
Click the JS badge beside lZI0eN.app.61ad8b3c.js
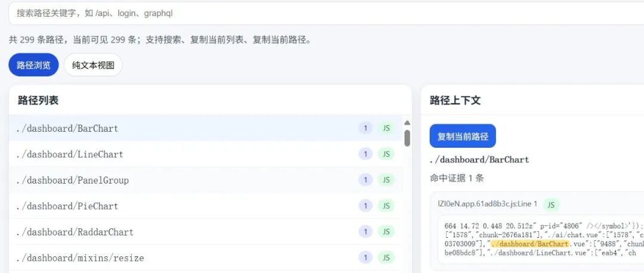coord(551,204)
